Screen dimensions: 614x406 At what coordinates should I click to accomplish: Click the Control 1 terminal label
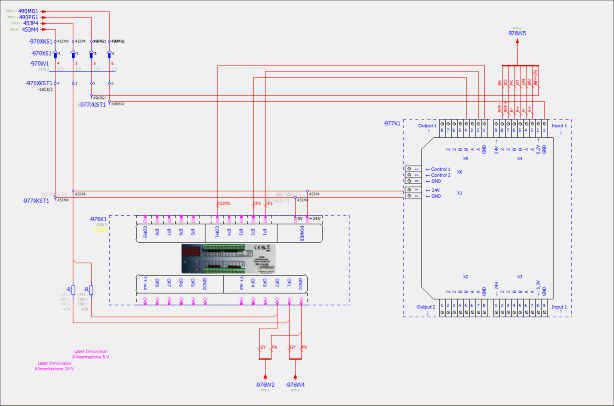pyautogui.click(x=441, y=169)
